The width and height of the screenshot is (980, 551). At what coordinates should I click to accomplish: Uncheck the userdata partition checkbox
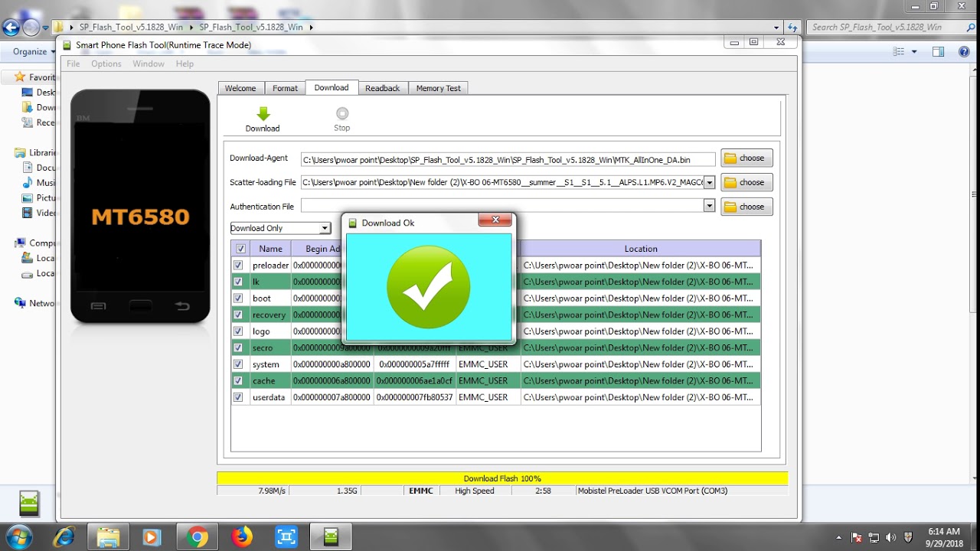(238, 397)
